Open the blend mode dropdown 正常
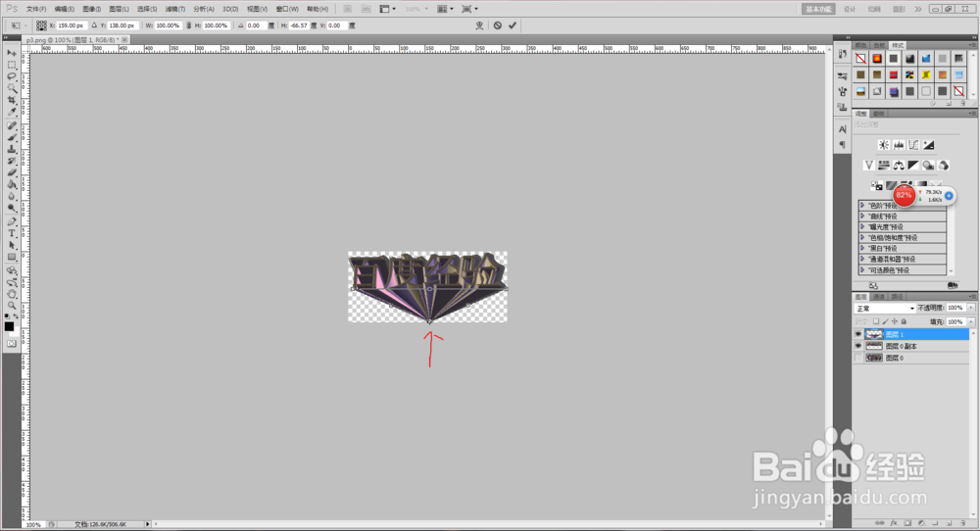980x531 pixels. tap(885, 309)
